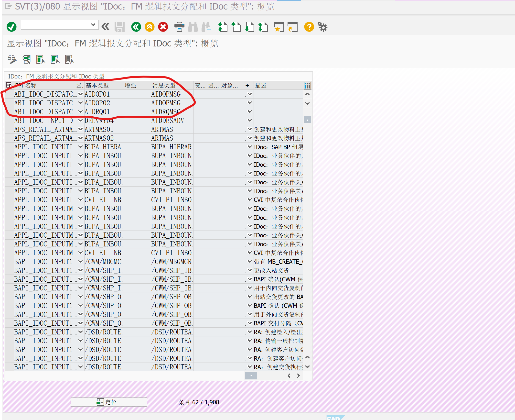
Task: Click the yellow Help question mark icon
Action: pyautogui.click(x=309, y=27)
